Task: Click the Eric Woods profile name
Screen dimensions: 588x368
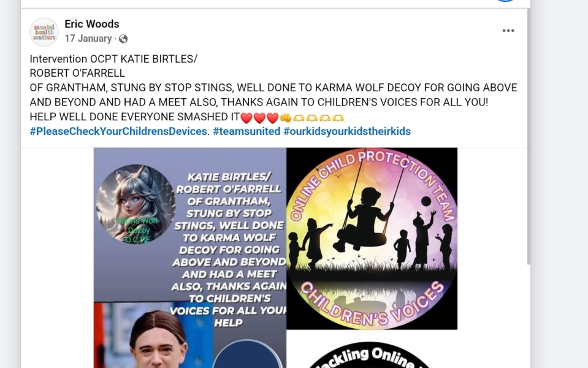Action: (92, 24)
